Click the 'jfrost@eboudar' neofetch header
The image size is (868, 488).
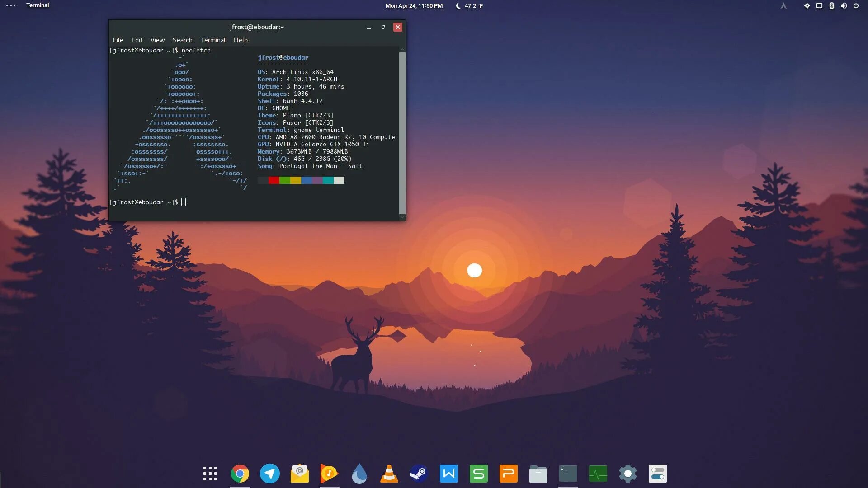[283, 57]
